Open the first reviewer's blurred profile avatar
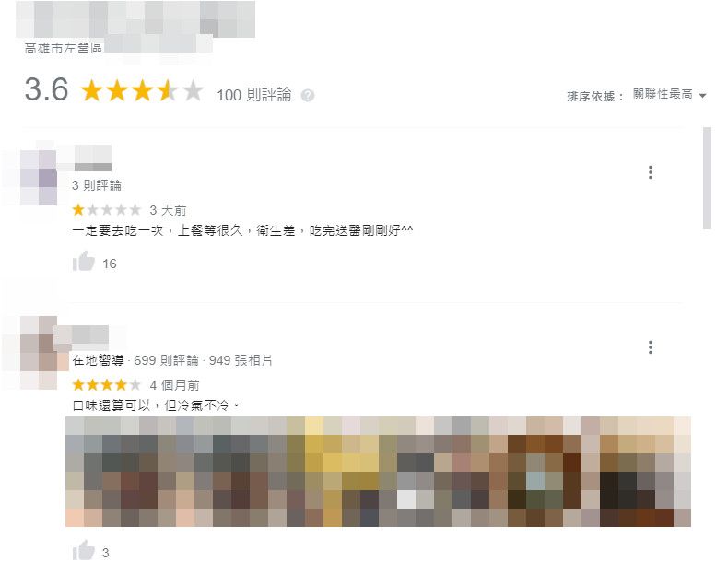Image resolution: width=728 pixels, height=574 pixels. [39, 177]
